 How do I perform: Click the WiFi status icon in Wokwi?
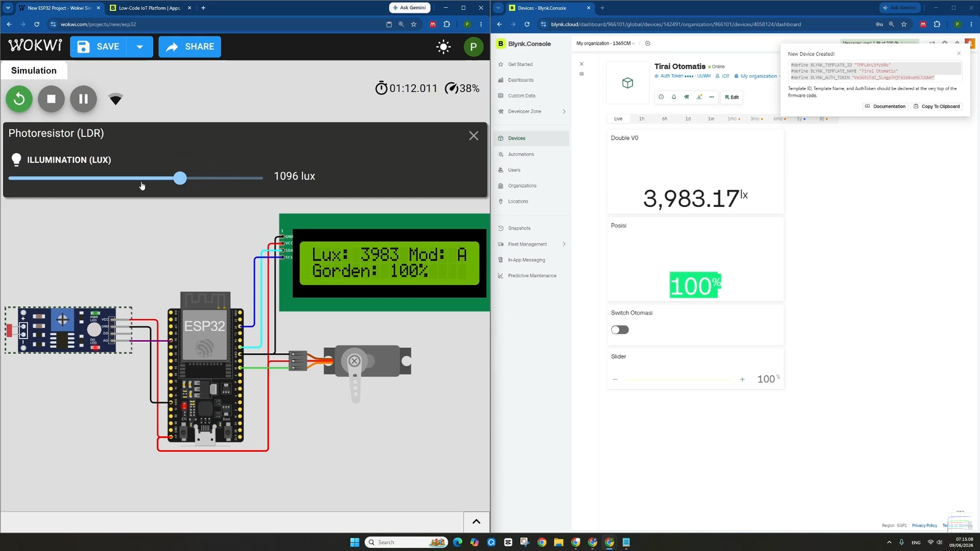coord(116,99)
